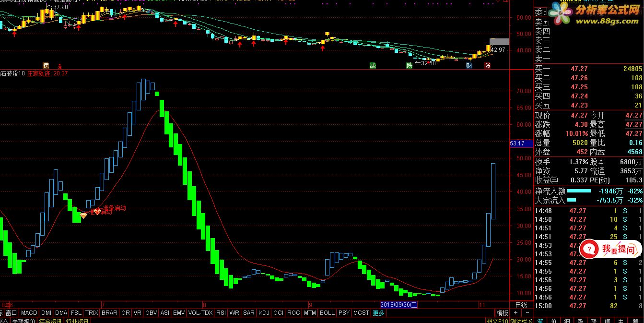Image resolution: width=644 pixels, height=323 pixels.
Task: Click the 大宗流入 cyan bar
Action: pos(573,200)
